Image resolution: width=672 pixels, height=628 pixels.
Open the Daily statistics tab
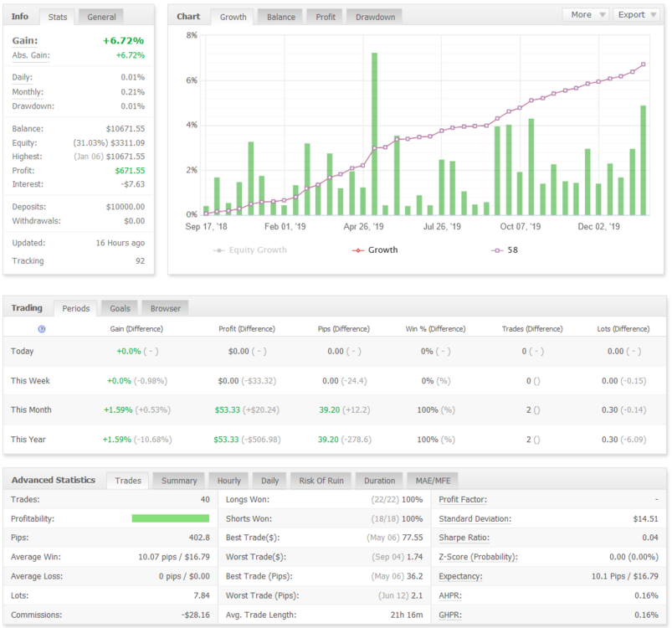point(270,481)
